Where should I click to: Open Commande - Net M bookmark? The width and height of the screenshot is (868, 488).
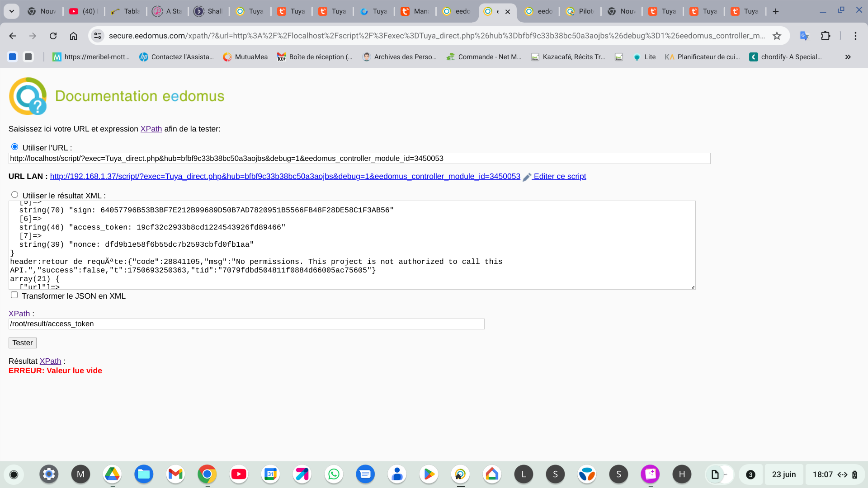(x=484, y=57)
